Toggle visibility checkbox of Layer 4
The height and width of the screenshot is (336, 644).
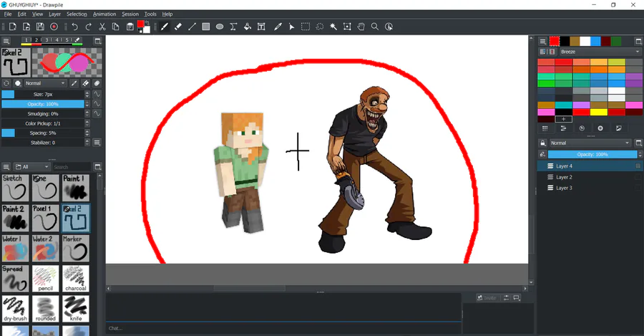click(638, 165)
